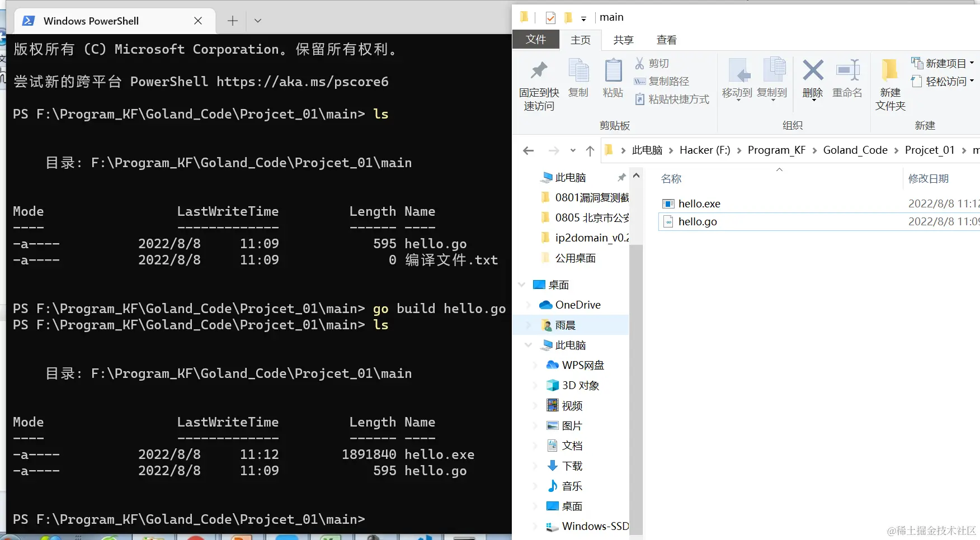Open the quick access toolbar customize dropdown
This screenshot has height=540, width=980.
[x=583, y=19]
